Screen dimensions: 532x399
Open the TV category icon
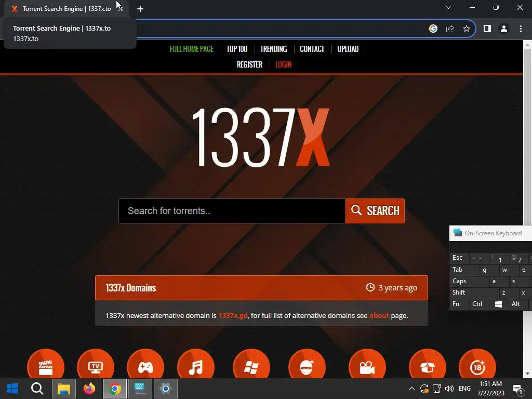point(96,365)
